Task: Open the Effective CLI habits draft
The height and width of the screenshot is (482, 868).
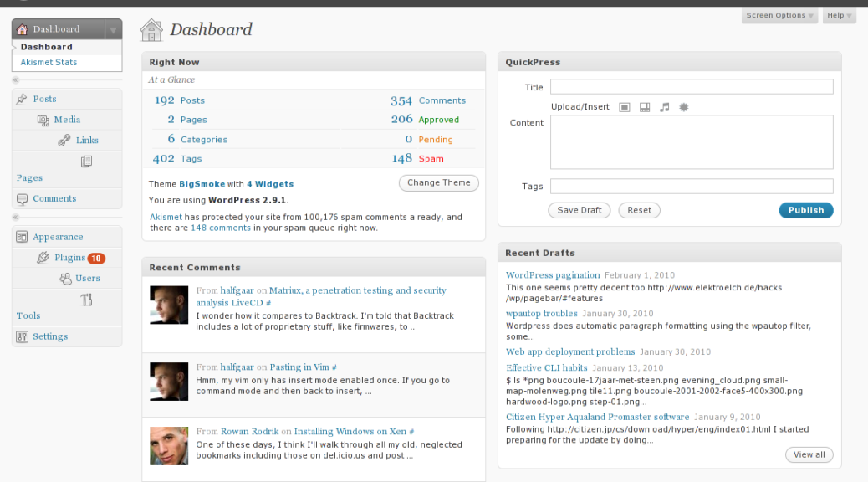Action: (x=546, y=367)
